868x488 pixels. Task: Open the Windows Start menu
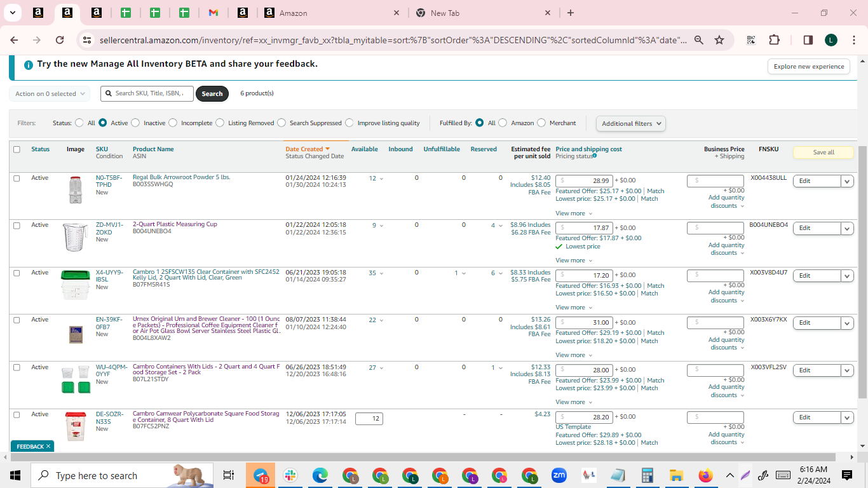[15, 475]
